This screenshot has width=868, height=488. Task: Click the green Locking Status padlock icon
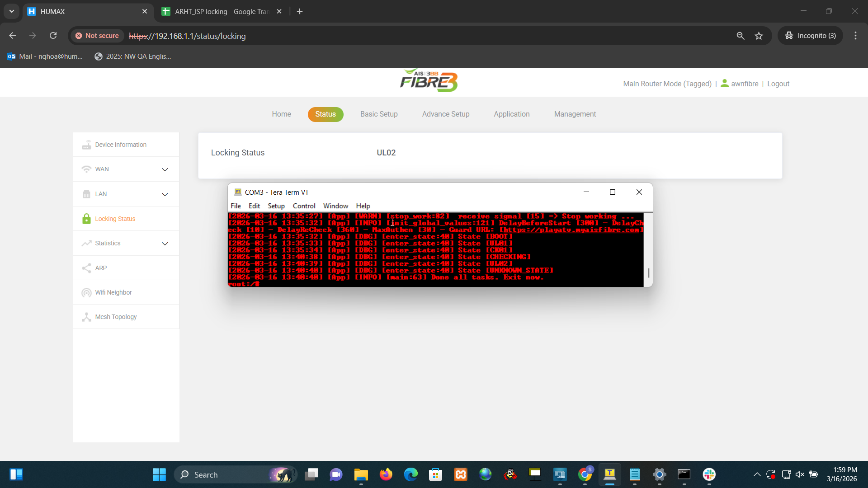click(x=86, y=219)
